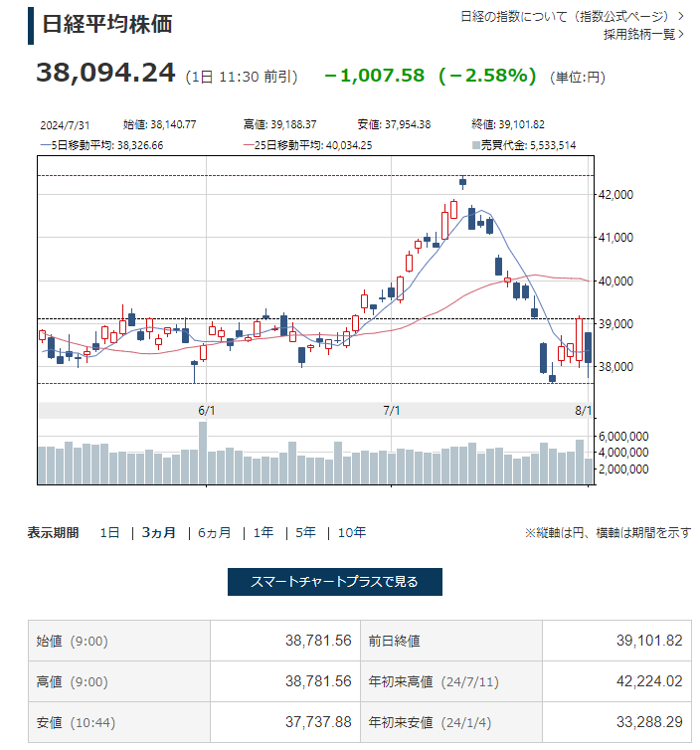Click the 25日移動平均 legend value 40,034.25
The height and width of the screenshot is (750, 700).
pyautogui.click(x=349, y=145)
